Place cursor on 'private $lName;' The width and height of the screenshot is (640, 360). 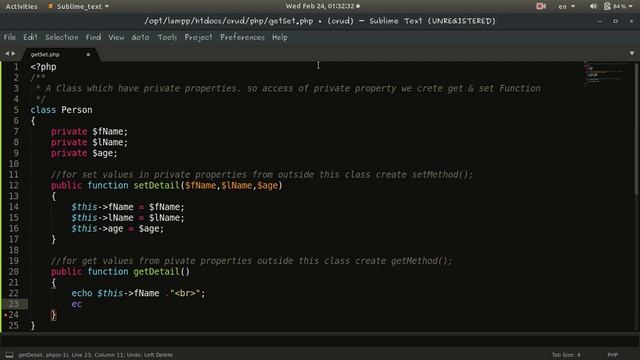coord(89,142)
